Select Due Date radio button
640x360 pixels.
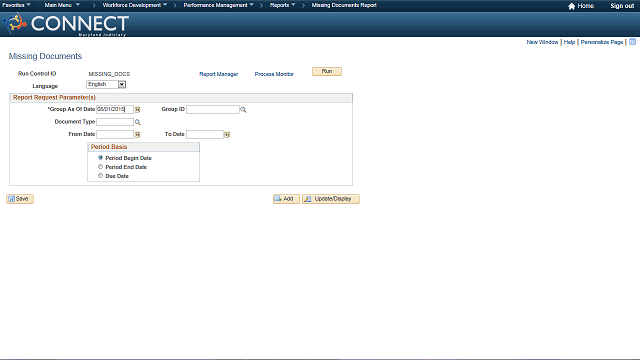[x=100, y=176]
